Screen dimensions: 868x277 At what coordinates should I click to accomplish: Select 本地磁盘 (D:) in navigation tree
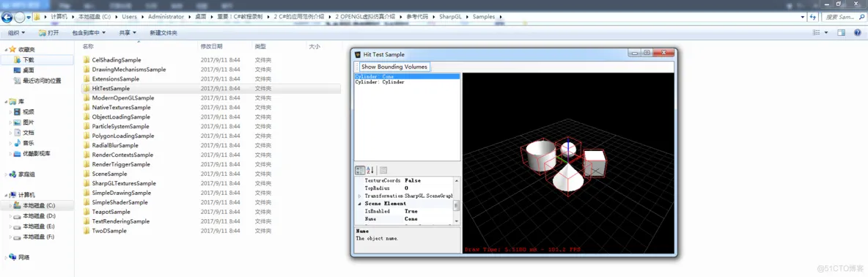(x=39, y=215)
